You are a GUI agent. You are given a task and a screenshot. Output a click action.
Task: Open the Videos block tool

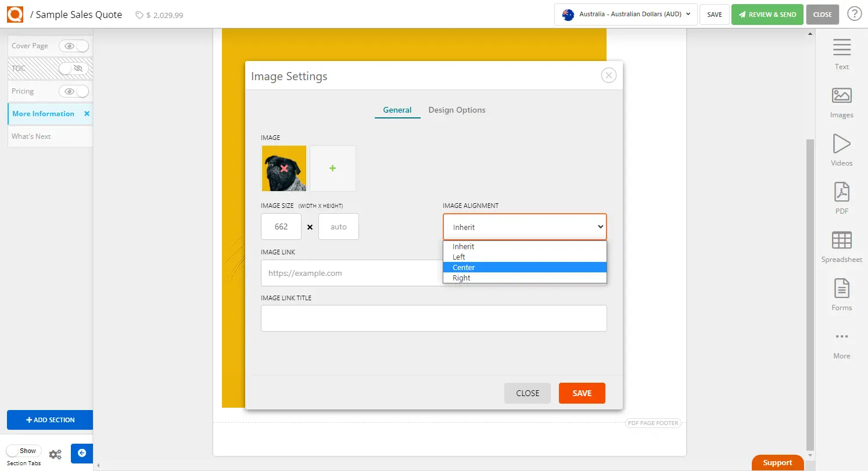(x=841, y=150)
